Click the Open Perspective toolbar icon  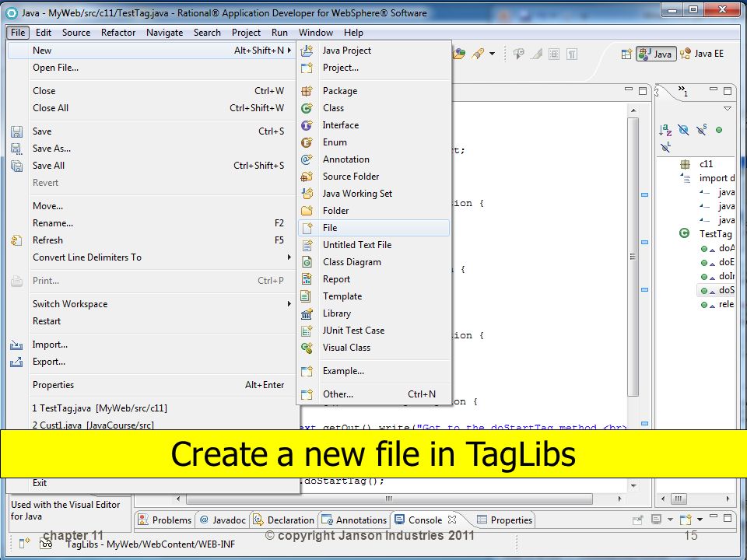tap(626, 54)
